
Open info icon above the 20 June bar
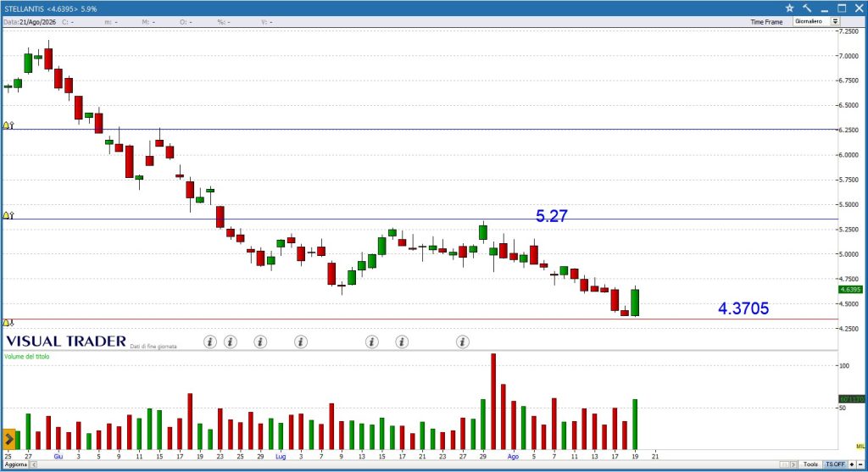(x=210, y=342)
